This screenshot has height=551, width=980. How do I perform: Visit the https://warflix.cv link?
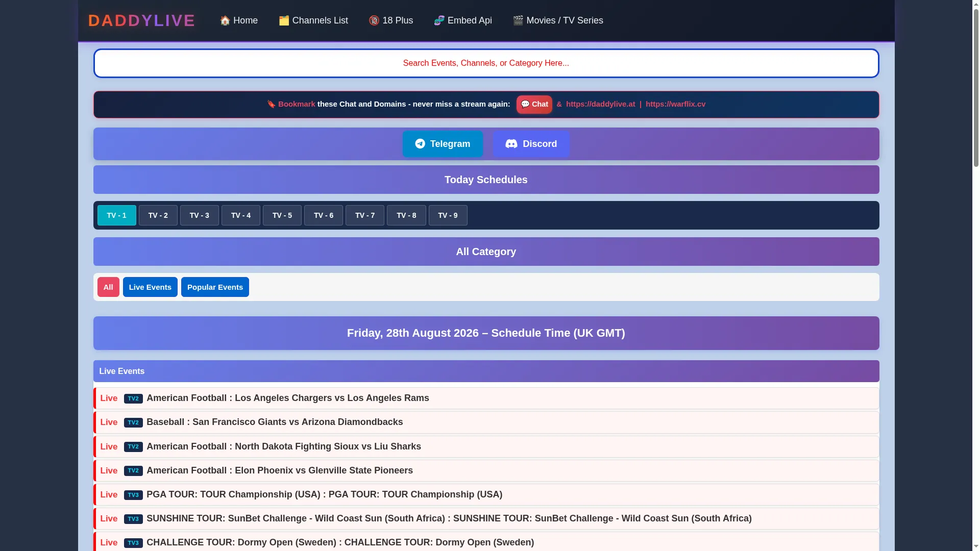pos(675,104)
